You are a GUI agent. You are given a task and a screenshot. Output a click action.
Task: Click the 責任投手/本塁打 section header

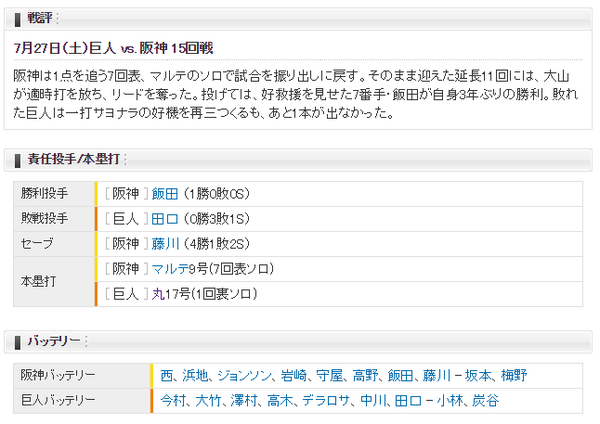[x=298, y=160]
